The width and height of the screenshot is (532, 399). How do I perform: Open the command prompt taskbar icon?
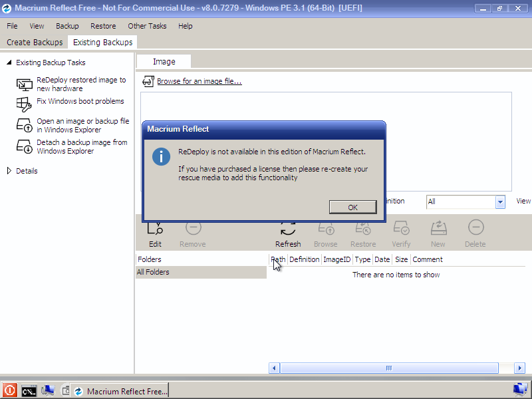point(29,391)
